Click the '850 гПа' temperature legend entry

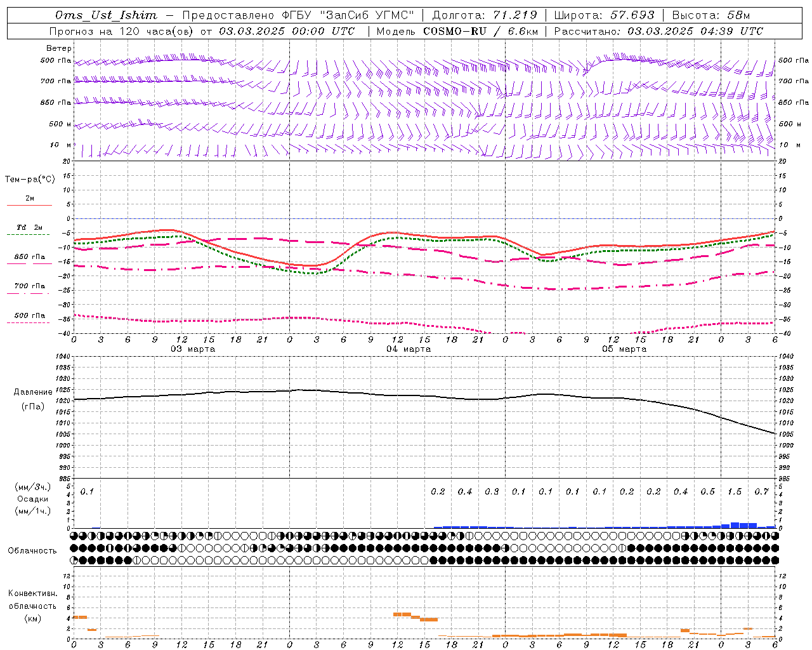tap(29, 257)
